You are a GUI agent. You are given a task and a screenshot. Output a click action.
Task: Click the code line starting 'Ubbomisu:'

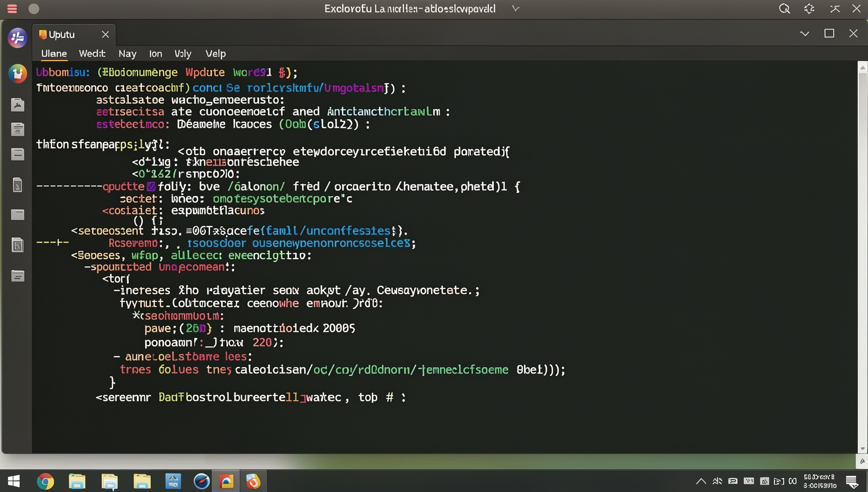[x=167, y=72]
